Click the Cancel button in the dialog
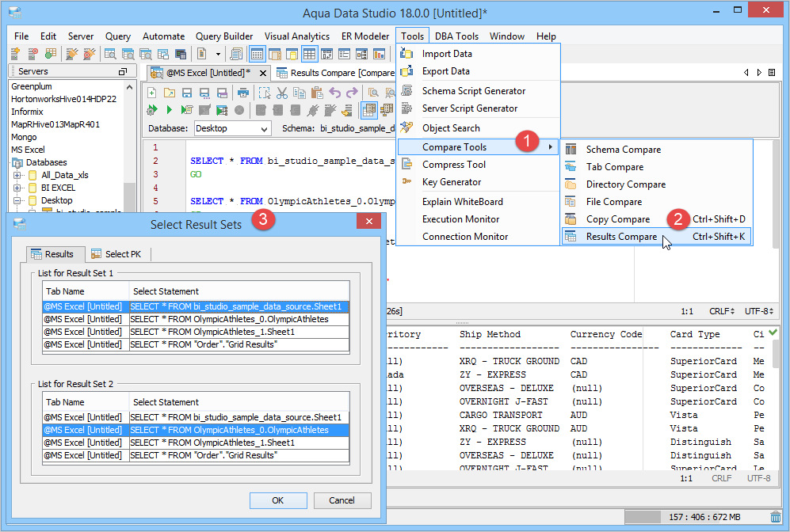The height and width of the screenshot is (532, 790). click(x=342, y=500)
